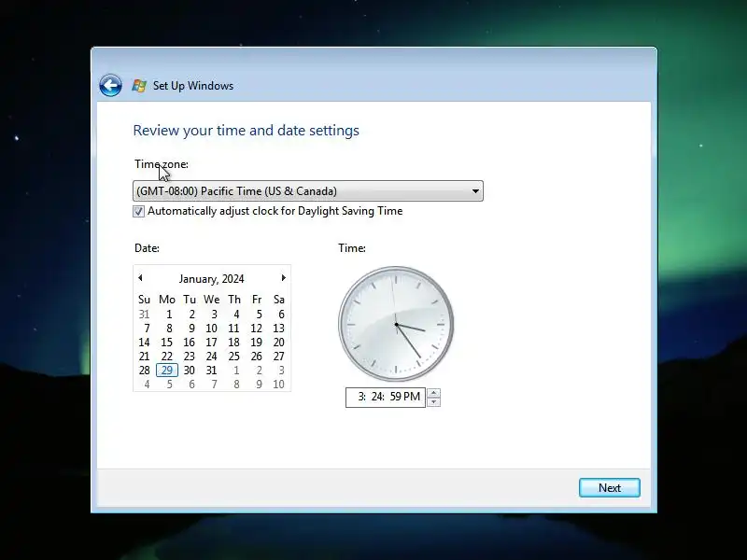Click the seconds value 59 in time field
The image size is (747, 560).
pos(395,397)
